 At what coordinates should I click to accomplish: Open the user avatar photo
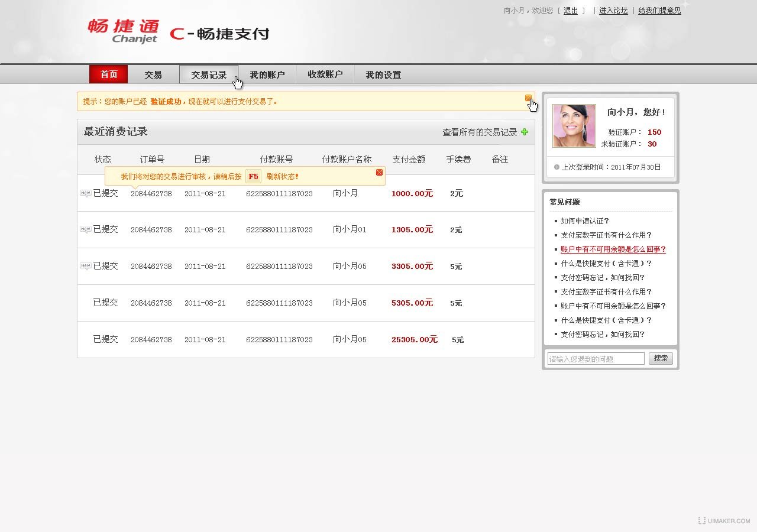pos(574,126)
